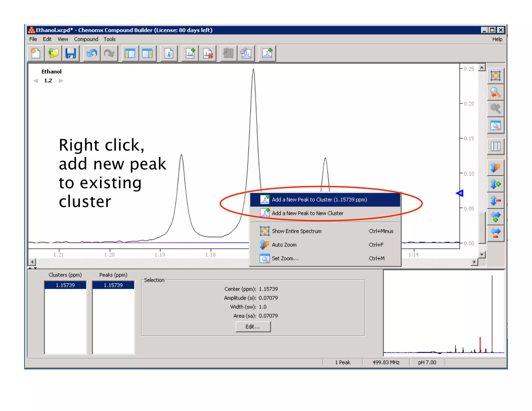Image resolution: width=532 pixels, height=411 pixels.
Task: Click the Set Zoom sidebar icon
Action: click(495, 126)
